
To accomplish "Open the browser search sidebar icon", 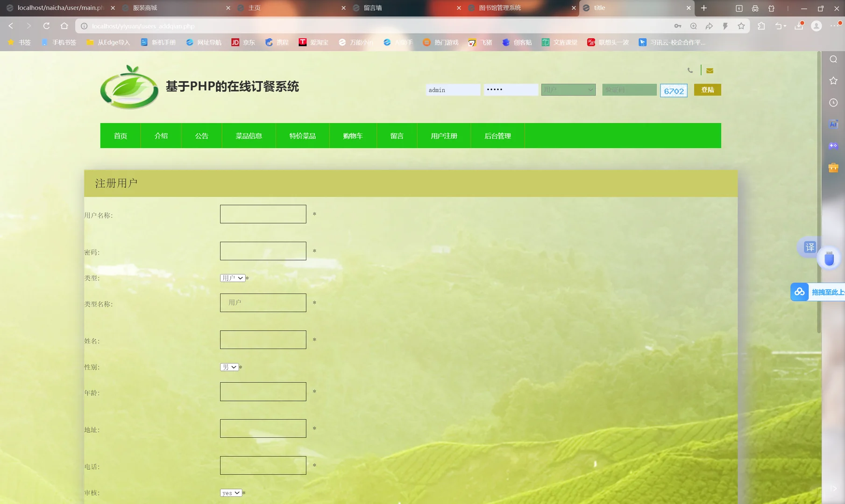I will pos(833,59).
